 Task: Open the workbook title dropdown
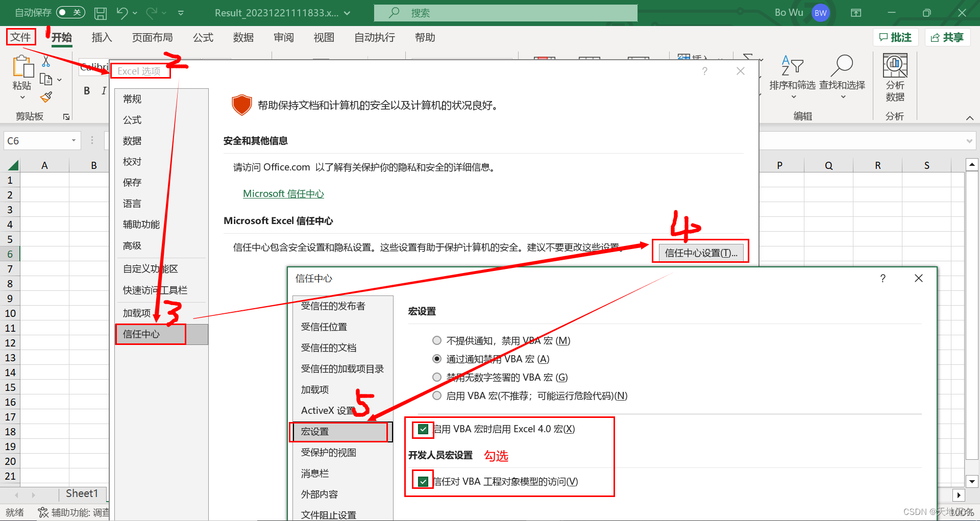pos(346,13)
